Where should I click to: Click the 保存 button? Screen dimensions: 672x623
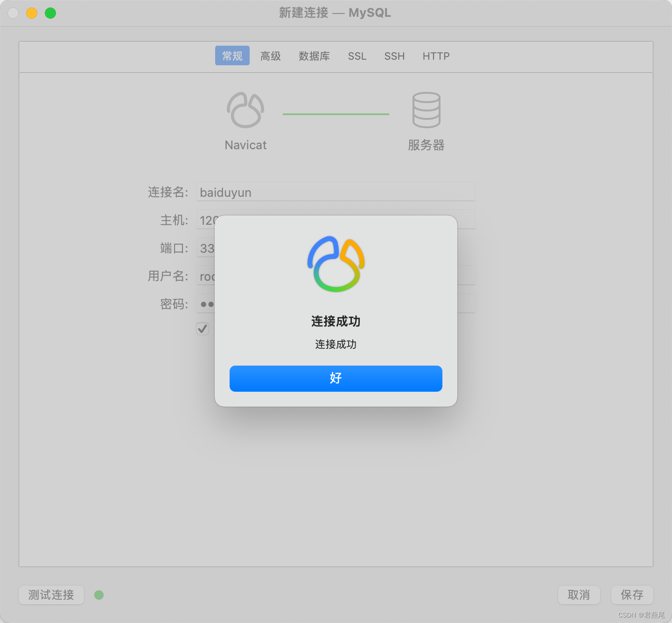[632, 595]
